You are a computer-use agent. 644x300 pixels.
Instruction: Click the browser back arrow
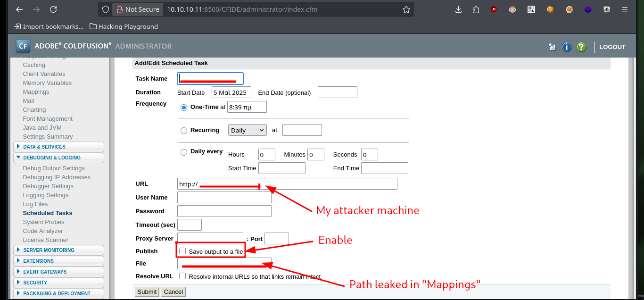point(19,9)
